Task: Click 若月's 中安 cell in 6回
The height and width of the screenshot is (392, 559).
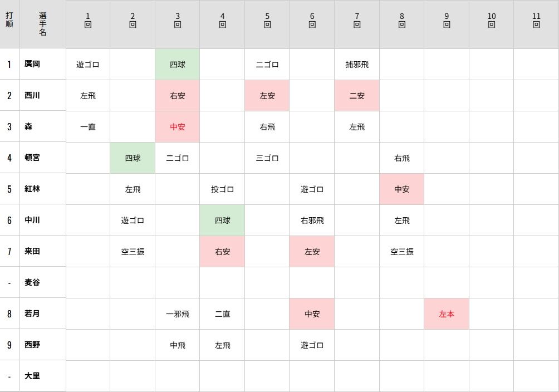Action: click(x=312, y=314)
